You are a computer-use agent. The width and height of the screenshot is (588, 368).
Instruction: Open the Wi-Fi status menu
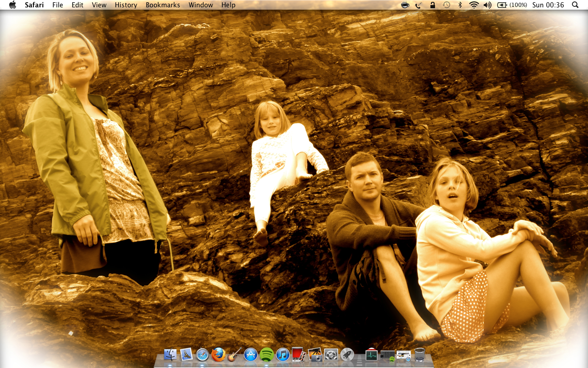click(x=474, y=5)
